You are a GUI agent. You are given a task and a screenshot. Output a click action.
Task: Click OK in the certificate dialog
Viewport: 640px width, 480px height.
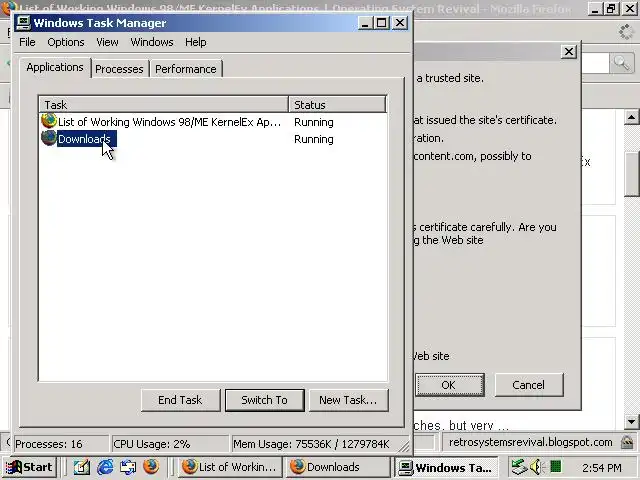coord(450,385)
